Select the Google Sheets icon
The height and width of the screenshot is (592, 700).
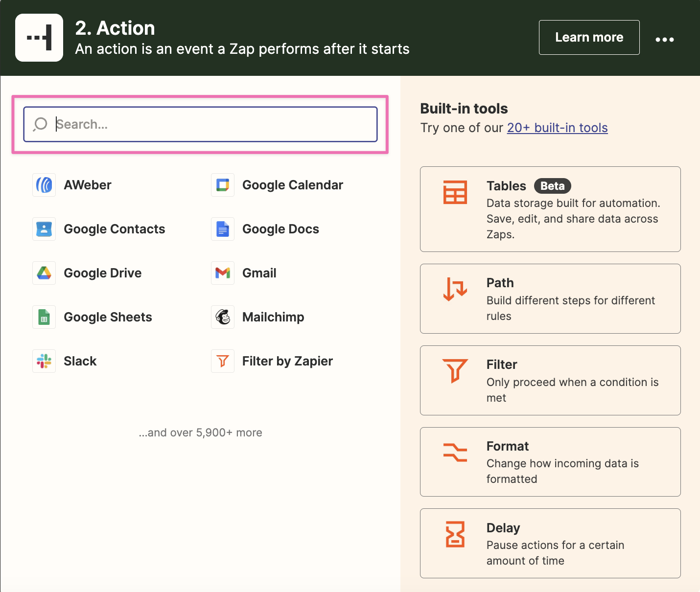44,317
